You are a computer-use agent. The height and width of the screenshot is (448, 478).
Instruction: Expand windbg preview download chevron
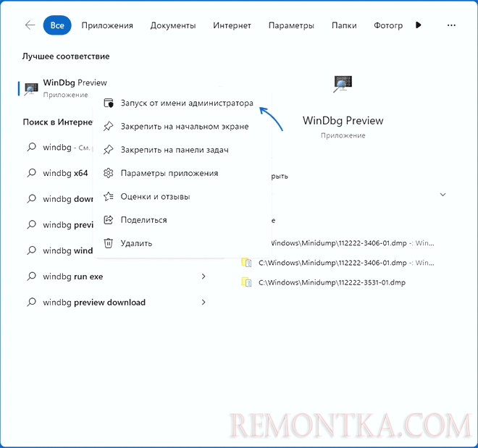(204, 302)
